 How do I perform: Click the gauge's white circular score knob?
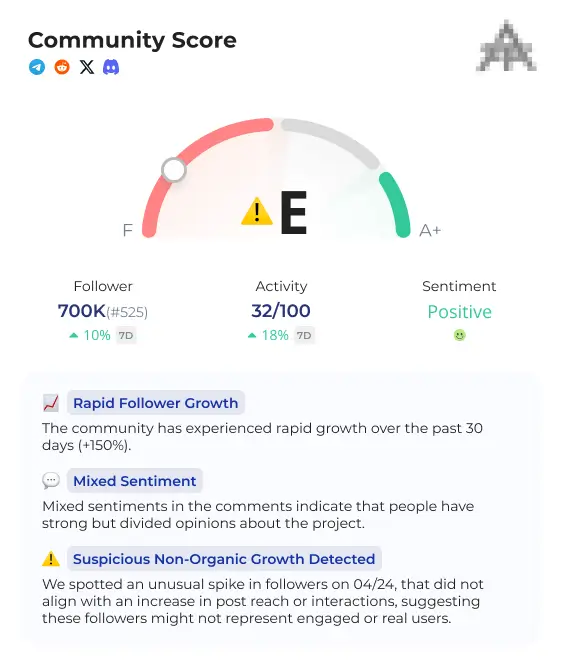pos(174,170)
